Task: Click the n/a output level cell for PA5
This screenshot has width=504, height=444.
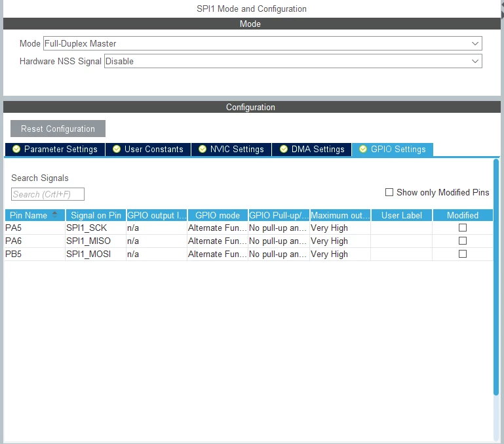Action: point(157,228)
